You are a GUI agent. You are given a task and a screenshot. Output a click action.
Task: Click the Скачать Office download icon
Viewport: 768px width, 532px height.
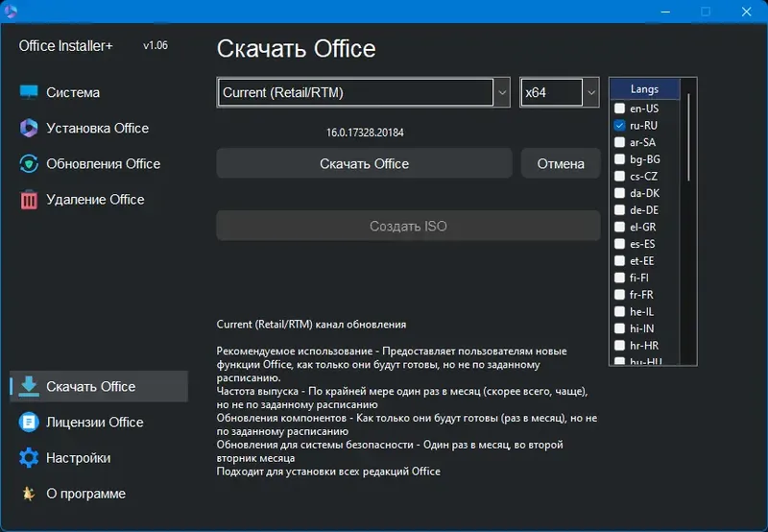29,387
